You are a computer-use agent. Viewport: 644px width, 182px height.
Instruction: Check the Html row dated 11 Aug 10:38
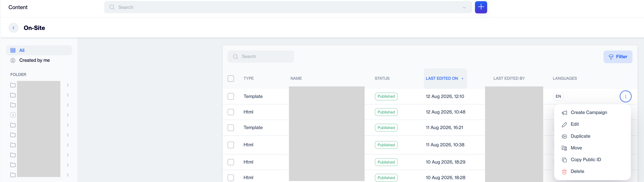click(x=231, y=145)
